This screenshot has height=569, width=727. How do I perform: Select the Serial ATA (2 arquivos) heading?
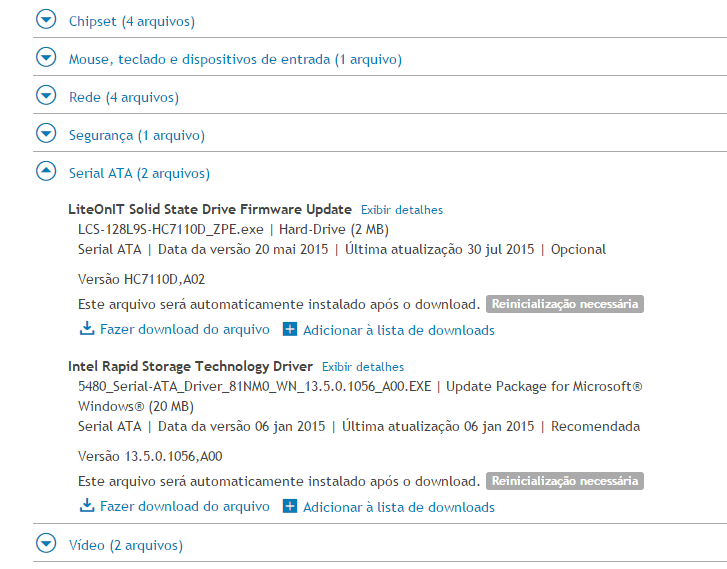[x=139, y=173]
